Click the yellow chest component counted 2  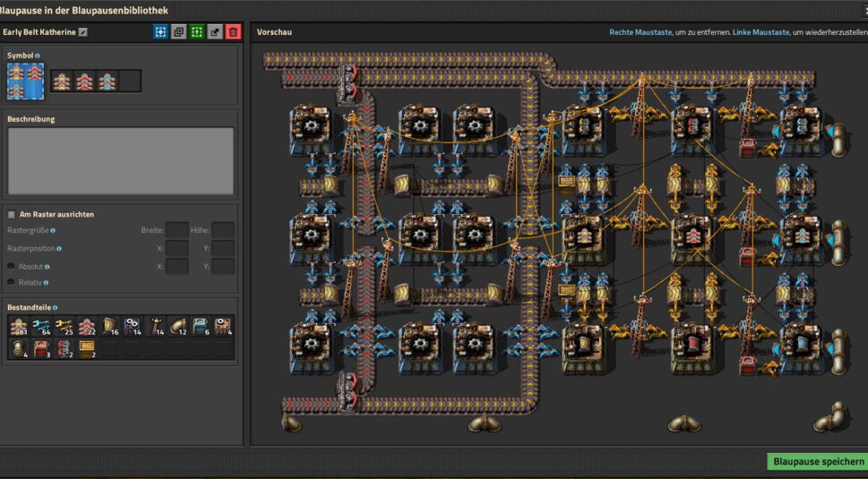86,348
